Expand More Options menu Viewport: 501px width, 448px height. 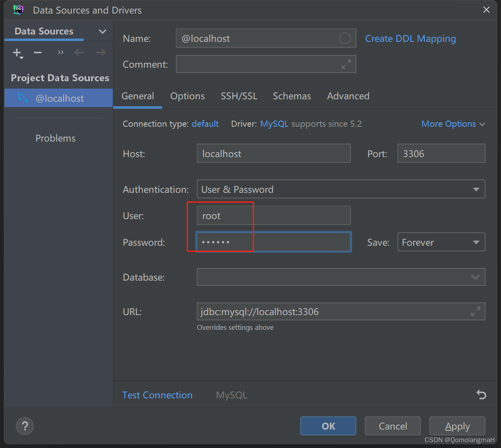[x=453, y=124]
